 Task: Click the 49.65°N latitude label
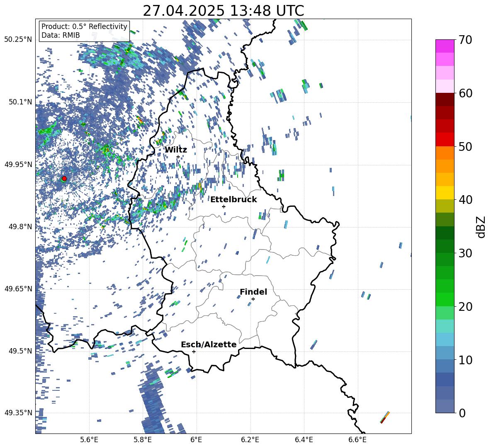tap(18, 289)
